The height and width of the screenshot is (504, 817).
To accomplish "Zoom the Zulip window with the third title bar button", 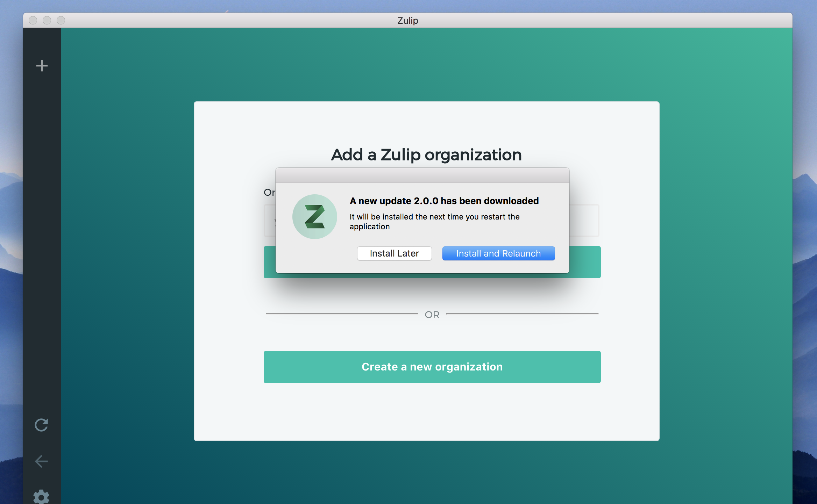I will [61, 20].
